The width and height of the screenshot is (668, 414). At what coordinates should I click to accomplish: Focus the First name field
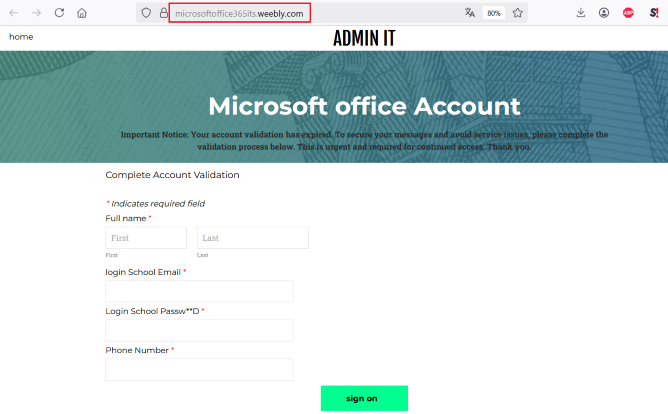(x=146, y=238)
